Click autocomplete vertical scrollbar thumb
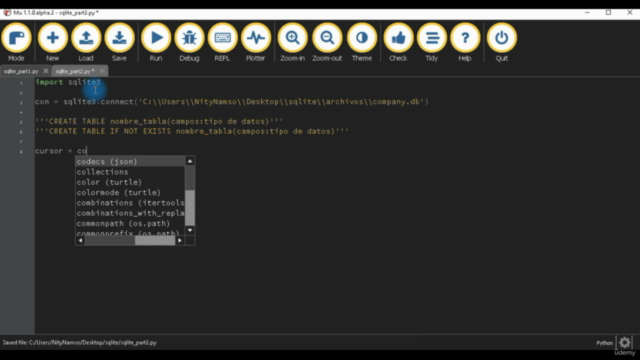 pyautogui.click(x=190, y=207)
